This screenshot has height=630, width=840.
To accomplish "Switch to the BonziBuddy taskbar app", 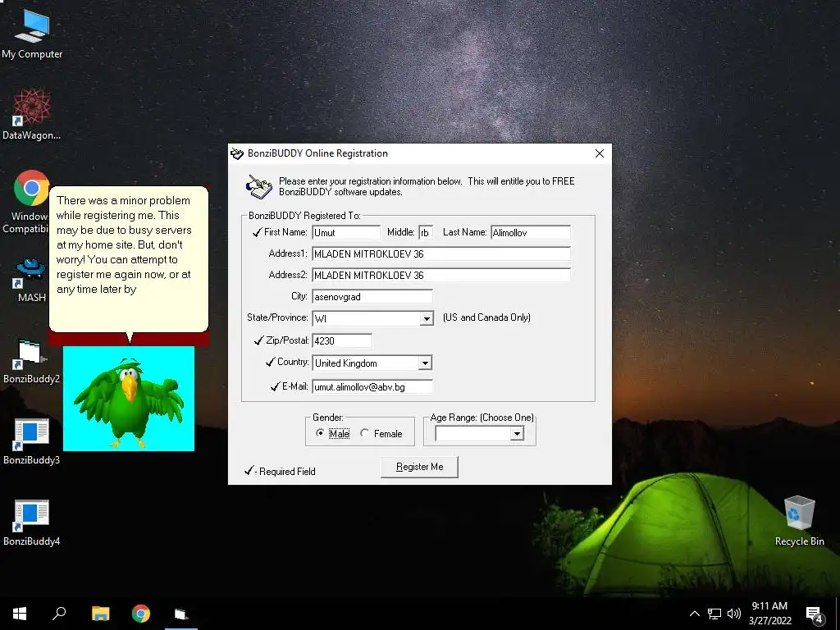I will pos(181,614).
